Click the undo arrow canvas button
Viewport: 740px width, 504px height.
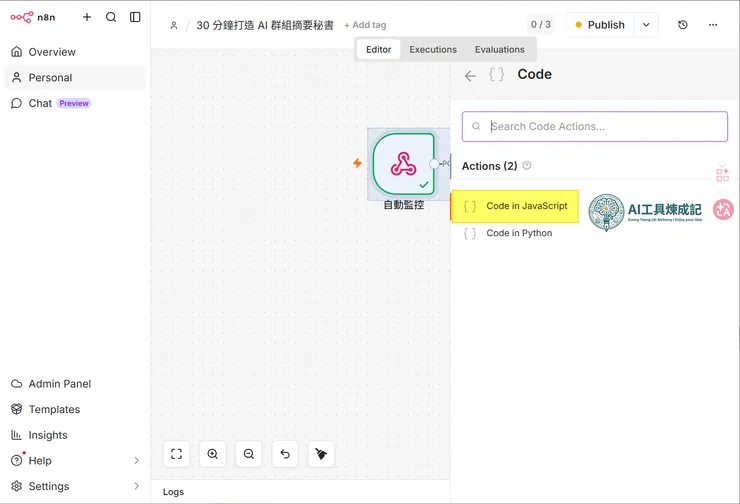click(x=285, y=454)
